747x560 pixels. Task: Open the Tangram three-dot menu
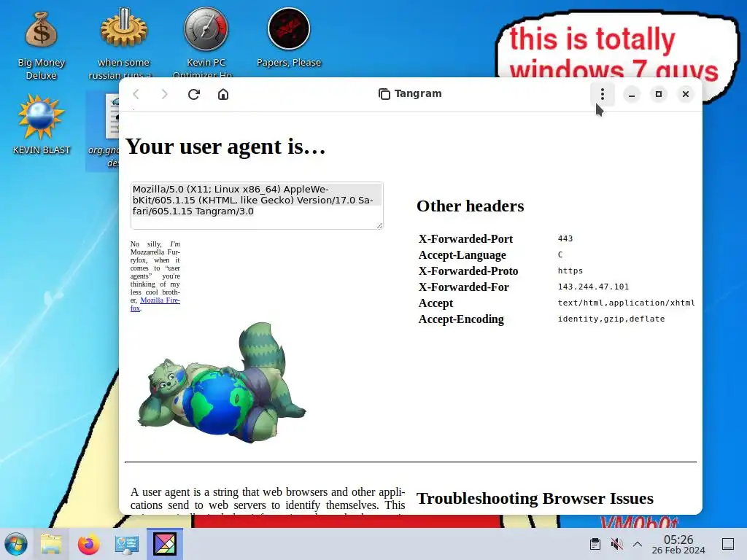coord(602,94)
